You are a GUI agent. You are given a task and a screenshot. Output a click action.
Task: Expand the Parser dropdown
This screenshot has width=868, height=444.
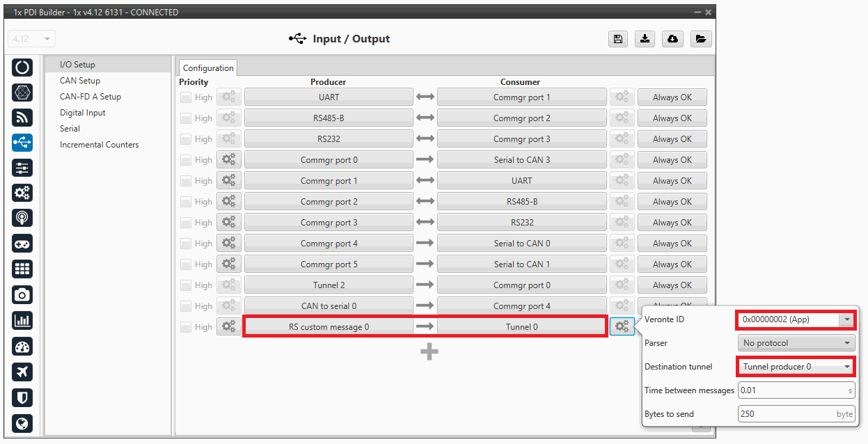[796, 343]
